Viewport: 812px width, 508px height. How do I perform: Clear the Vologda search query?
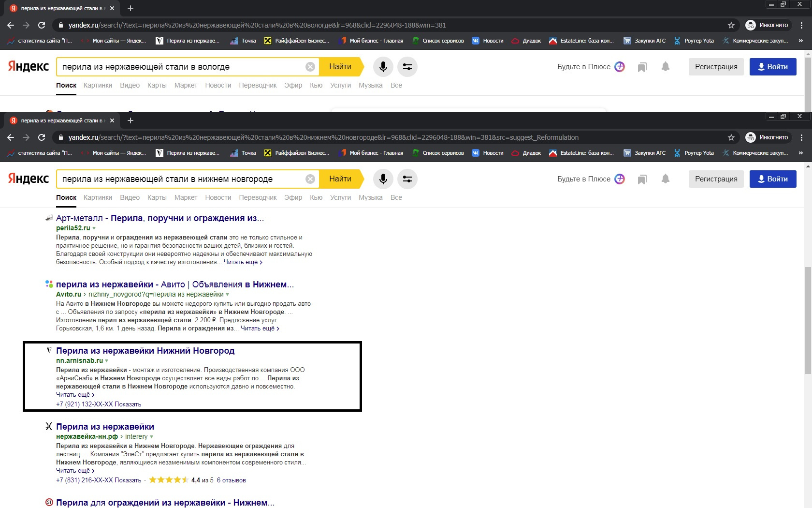tap(310, 67)
